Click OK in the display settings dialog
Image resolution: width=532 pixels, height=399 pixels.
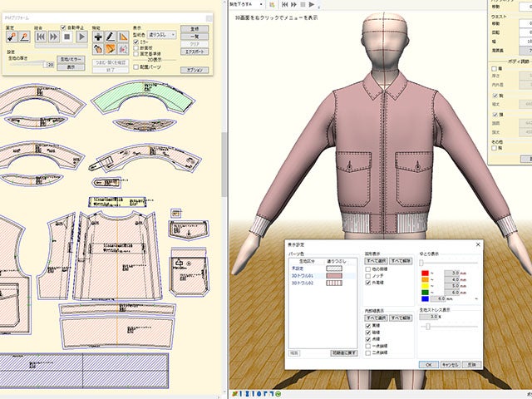click(427, 364)
